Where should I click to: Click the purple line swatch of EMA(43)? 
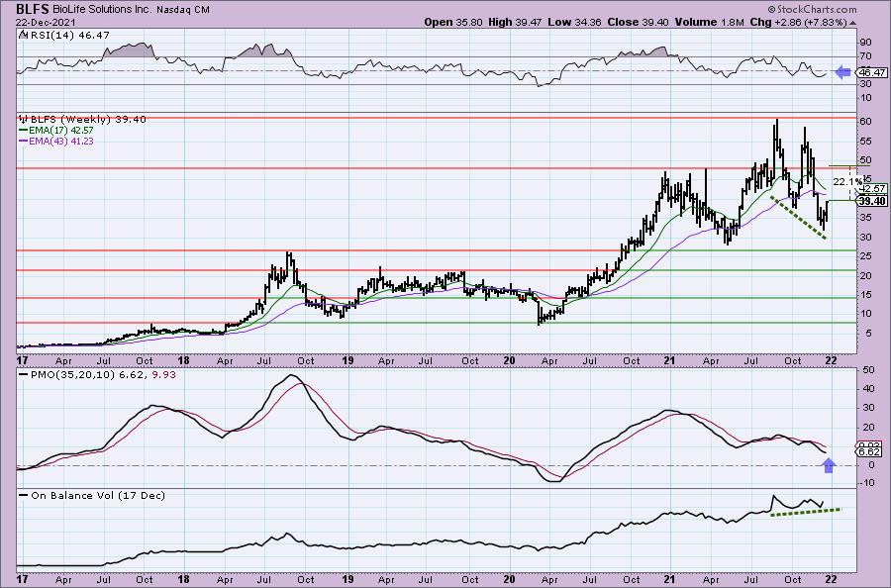click(23, 141)
